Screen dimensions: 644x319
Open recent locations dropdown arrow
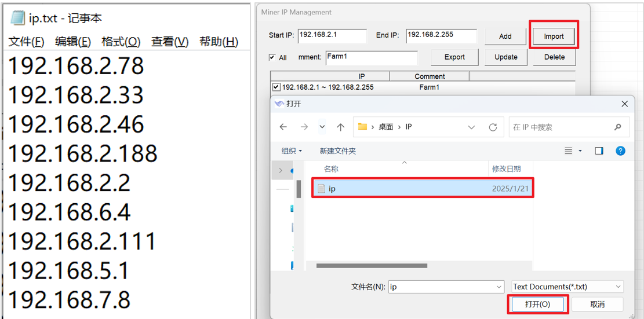pyautogui.click(x=322, y=127)
